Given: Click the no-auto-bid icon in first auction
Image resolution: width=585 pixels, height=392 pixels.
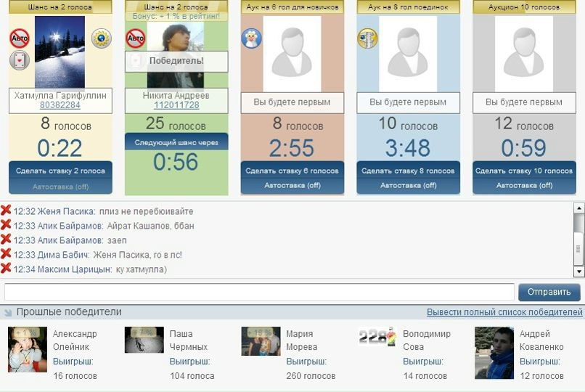Looking at the screenshot, I should tap(20, 38).
